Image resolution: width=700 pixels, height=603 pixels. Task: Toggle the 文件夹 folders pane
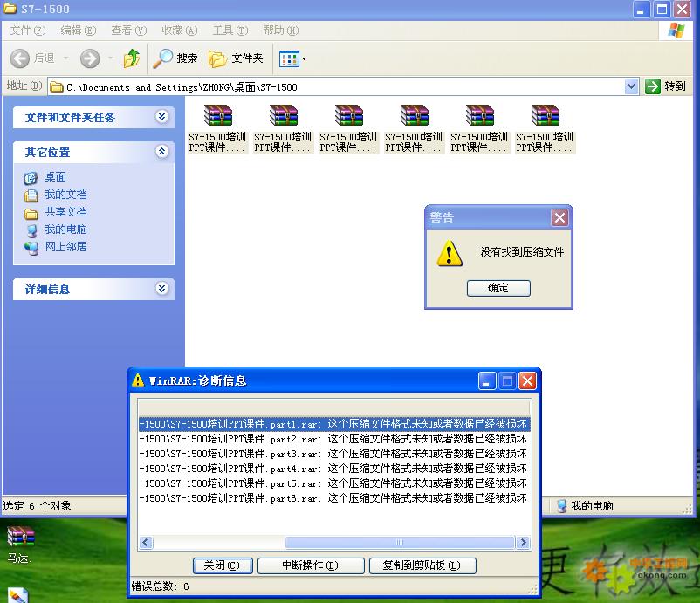pyautogui.click(x=237, y=58)
